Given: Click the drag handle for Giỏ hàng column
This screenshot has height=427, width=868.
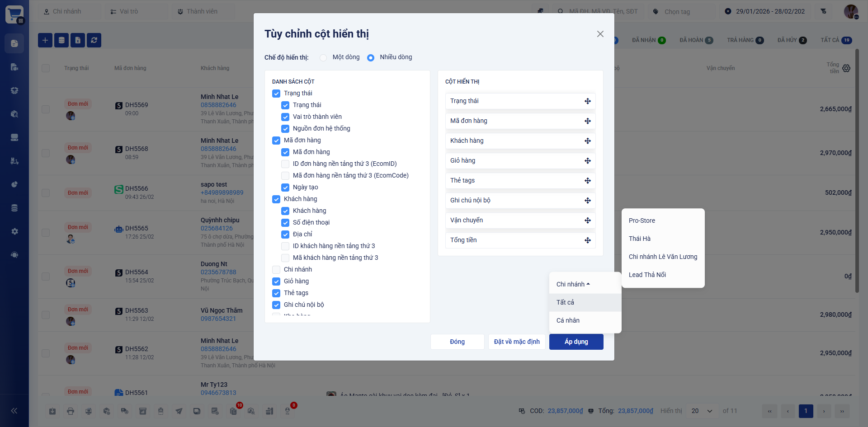Looking at the screenshot, I should [587, 161].
